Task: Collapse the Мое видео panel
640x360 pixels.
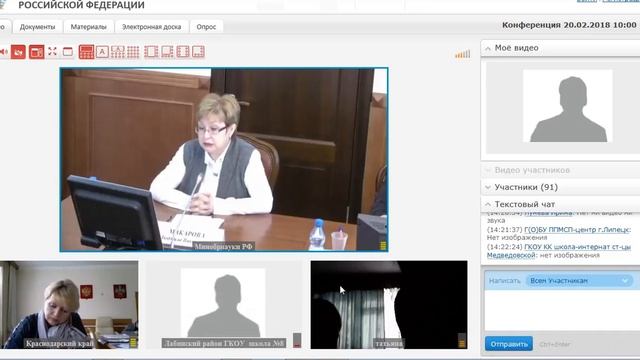Action: point(488,48)
